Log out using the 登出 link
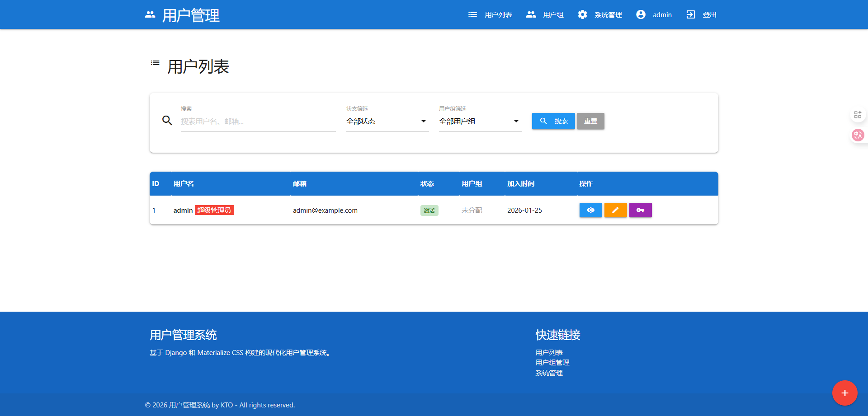The height and width of the screenshot is (416, 868). point(701,15)
